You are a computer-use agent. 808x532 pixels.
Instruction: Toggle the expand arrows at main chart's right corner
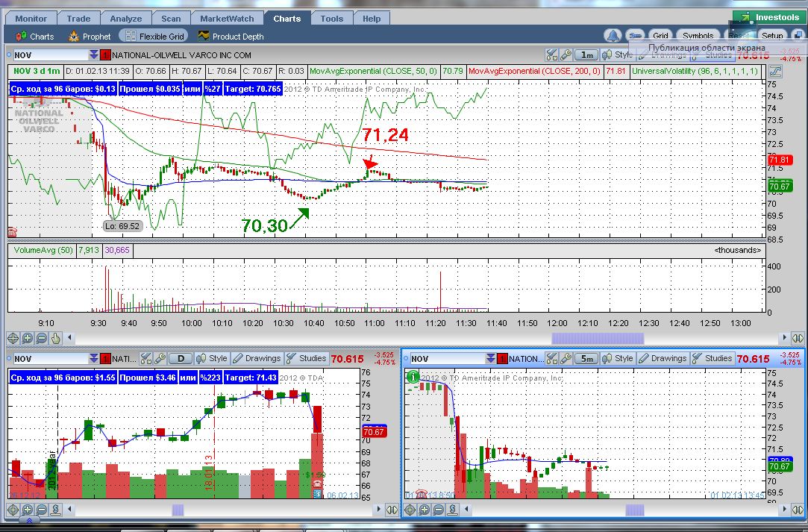[797, 339]
